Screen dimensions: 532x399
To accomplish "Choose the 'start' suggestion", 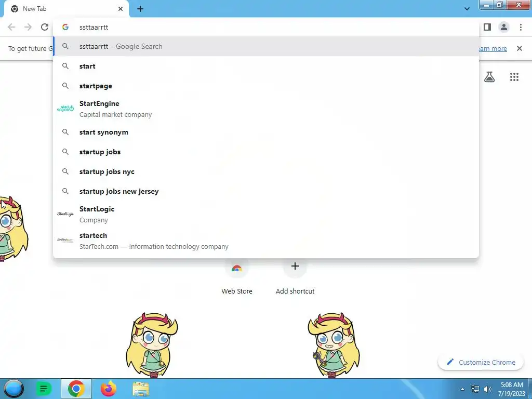I will [x=266, y=66].
